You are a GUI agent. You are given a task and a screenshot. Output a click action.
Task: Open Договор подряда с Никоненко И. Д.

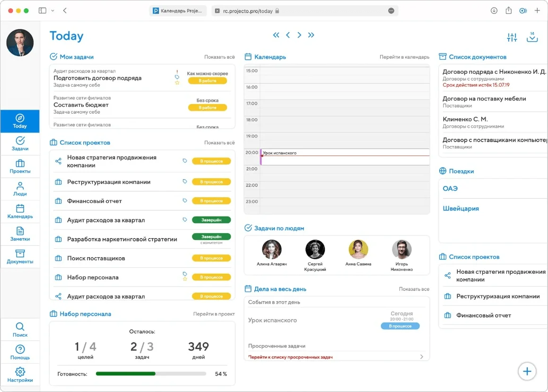click(493, 78)
